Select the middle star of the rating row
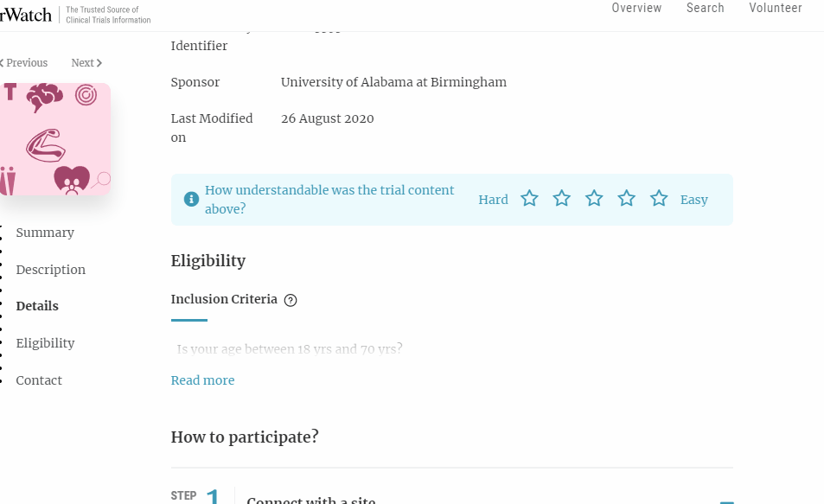 pos(594,197)
